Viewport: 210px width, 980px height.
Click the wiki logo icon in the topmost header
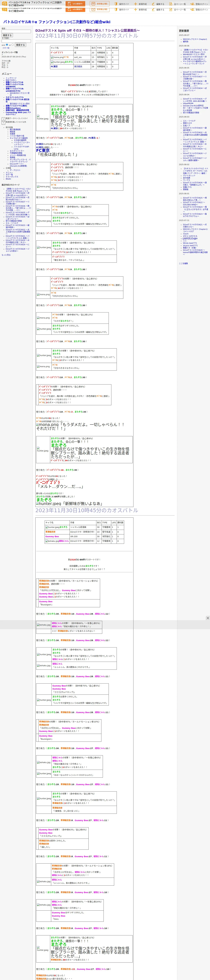click(5, 3)
